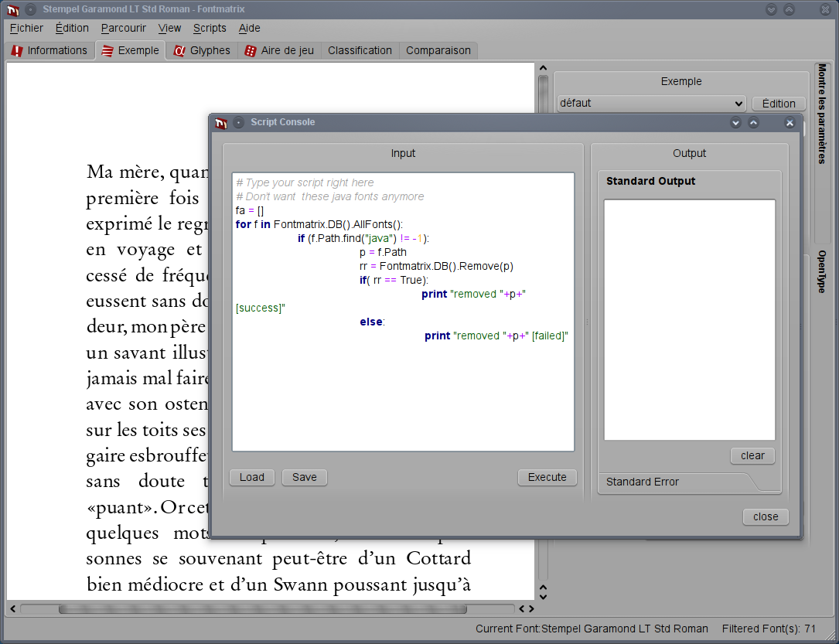
Task: Open the Aide menu
Action: coord(249,28)
